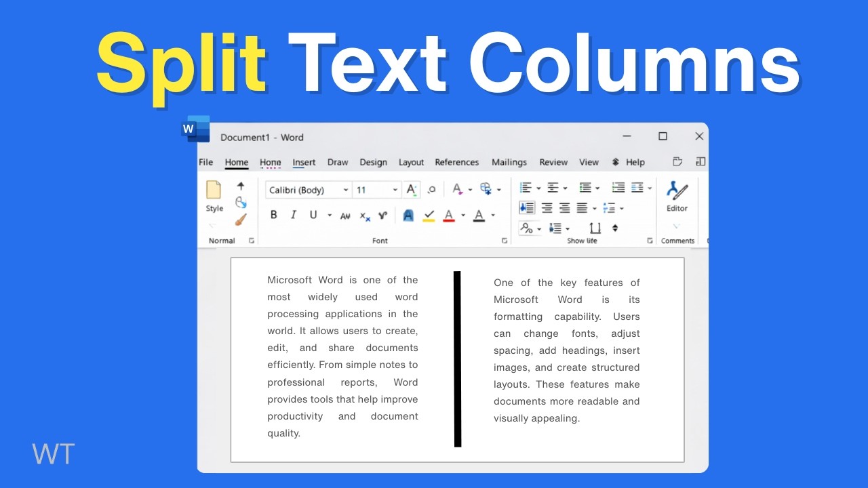The width and height of the screenshot is (868, 488).
Task: Click paragraph starting 'One of the key features'
Action: tap(567, 350)
